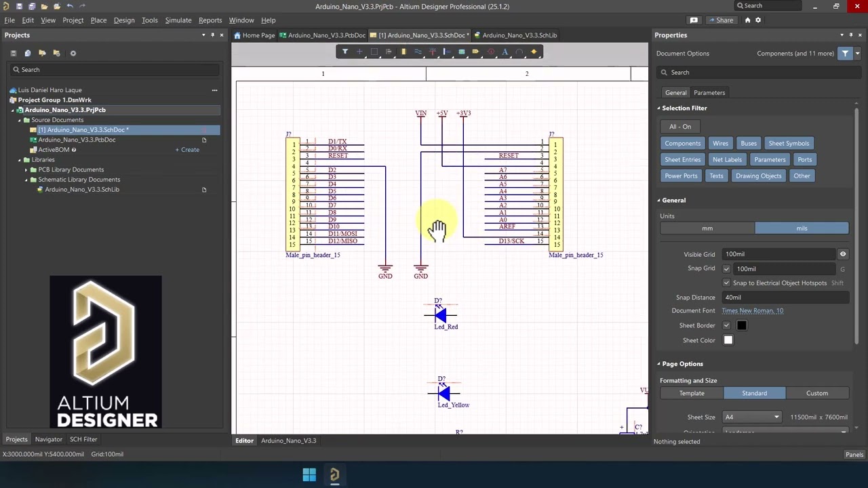
Task: Pin the Properties panel
Action: coord(851,35)
